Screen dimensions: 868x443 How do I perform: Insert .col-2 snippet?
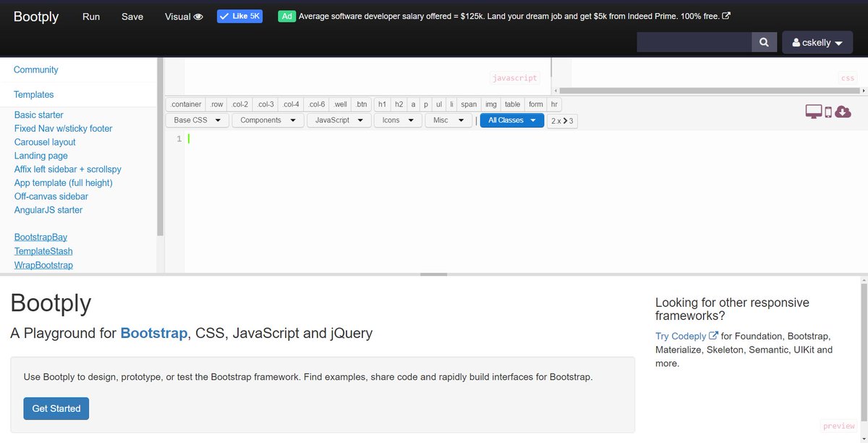tap(240, 104)
